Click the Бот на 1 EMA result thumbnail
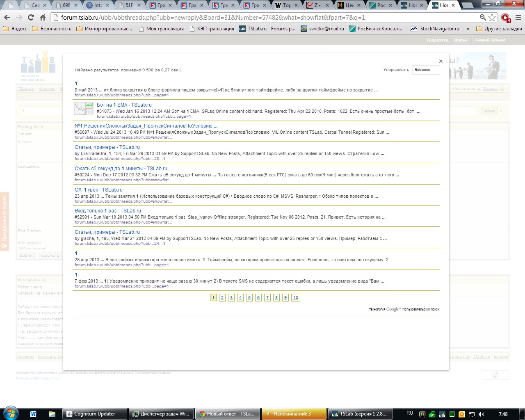The width and height of the screenshot is (525, 420). click(84, 109)
